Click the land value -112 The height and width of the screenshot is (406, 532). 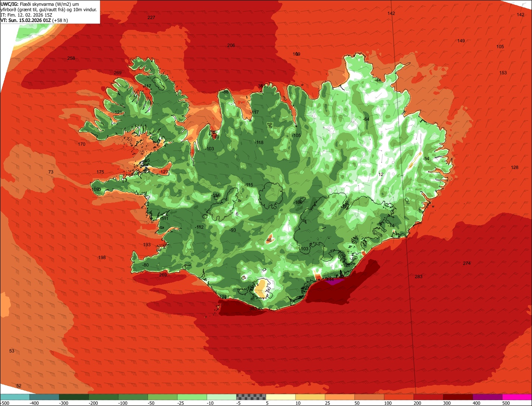coord(199,227)
